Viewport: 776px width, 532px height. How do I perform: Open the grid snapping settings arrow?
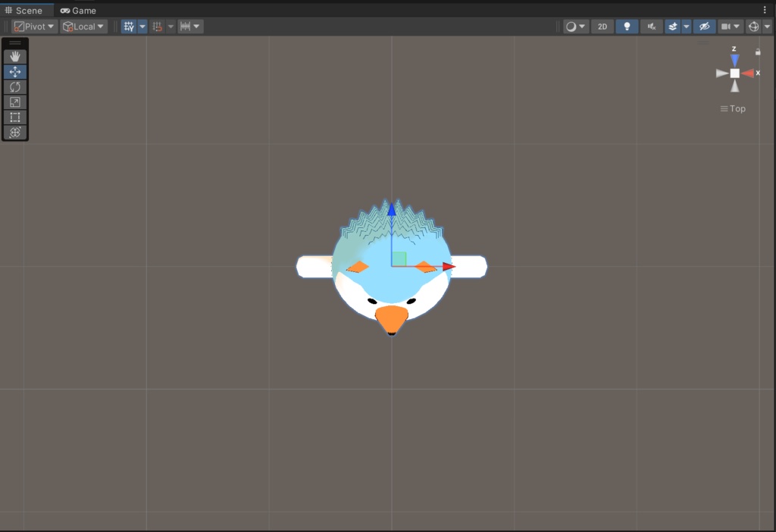171,27
